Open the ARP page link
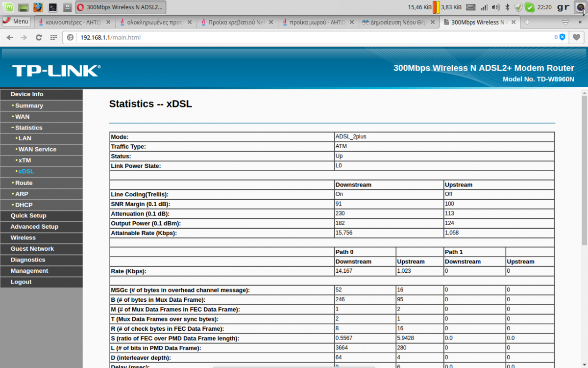588x368 pixels. click(x=22, y=194)
